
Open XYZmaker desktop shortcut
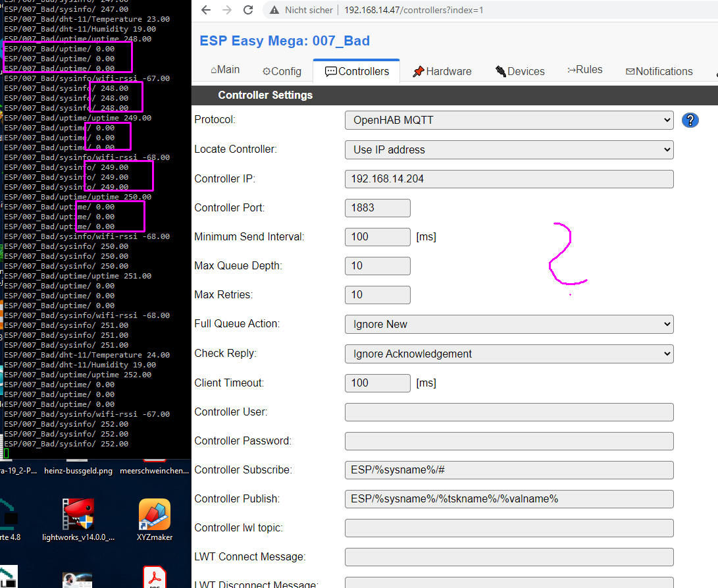pyautogui.click(x=155, y=520)
